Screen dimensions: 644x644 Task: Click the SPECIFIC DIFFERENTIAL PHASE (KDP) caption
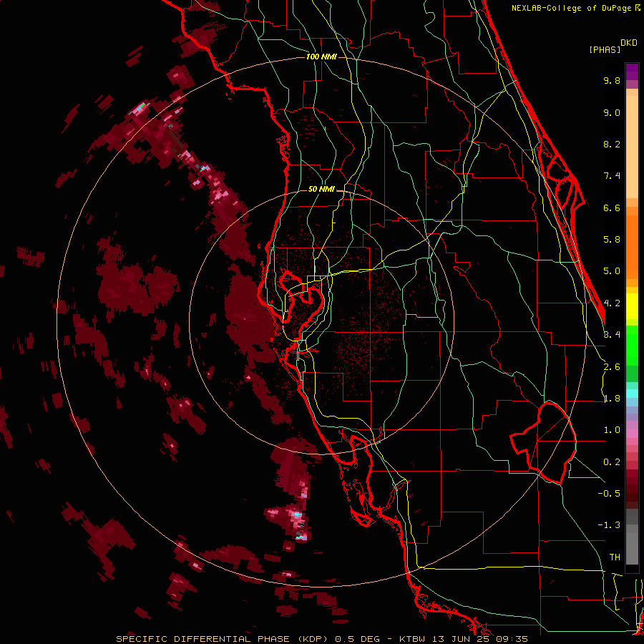(x=223, y=639)
